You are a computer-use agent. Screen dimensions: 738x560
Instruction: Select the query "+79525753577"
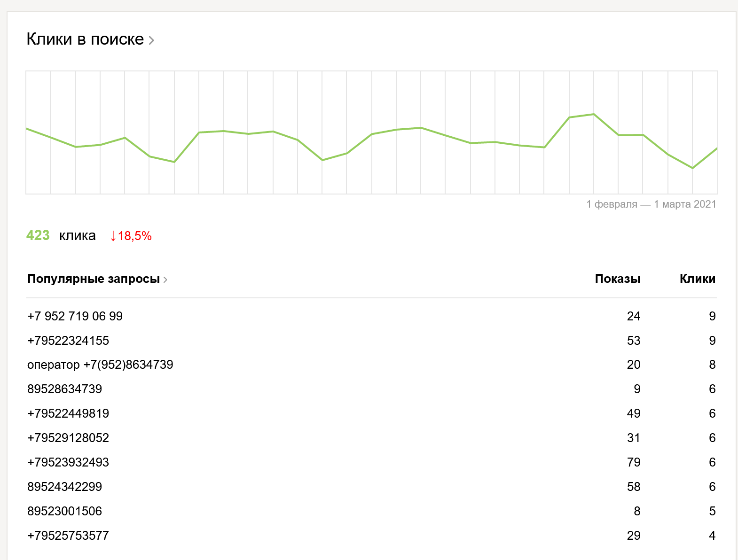pos(68,536)
